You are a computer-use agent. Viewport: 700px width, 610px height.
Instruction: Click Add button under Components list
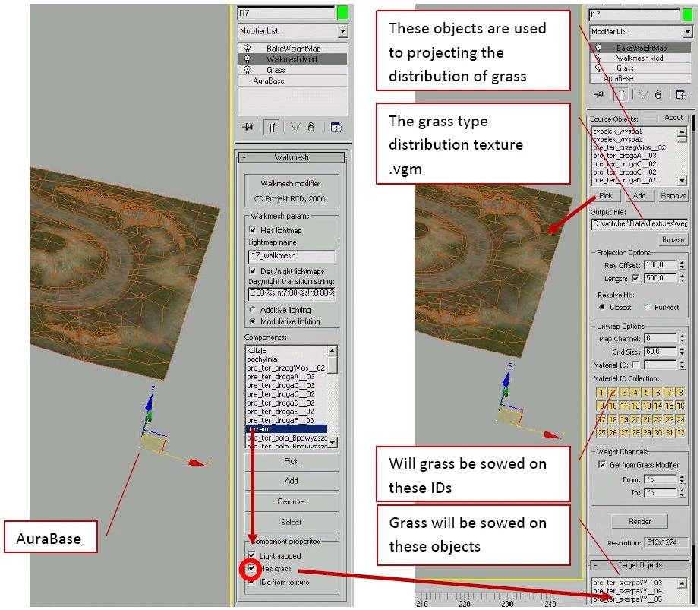(x=292, y=481)
